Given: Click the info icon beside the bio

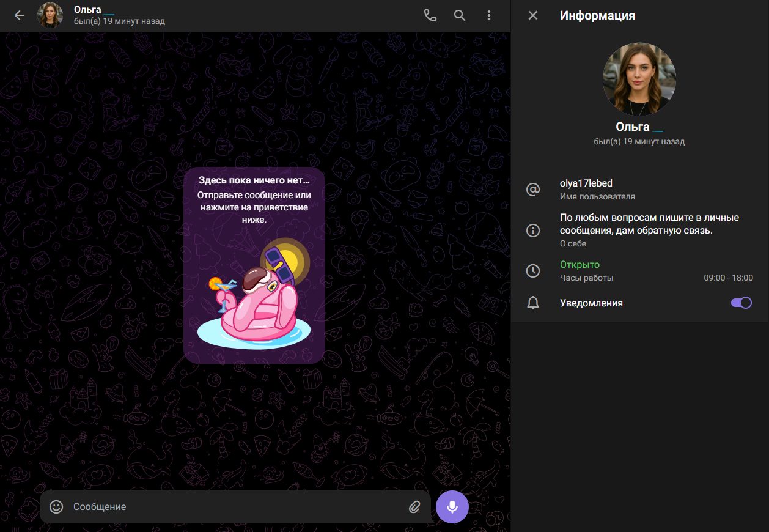Looking at the screenshot, I should 533,231.
